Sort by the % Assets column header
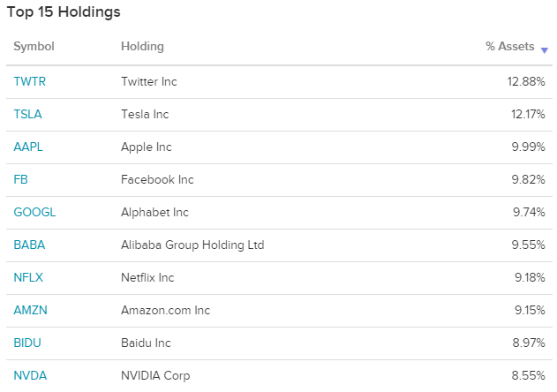This screenshot has height=392, width=557. pos(509,46)
